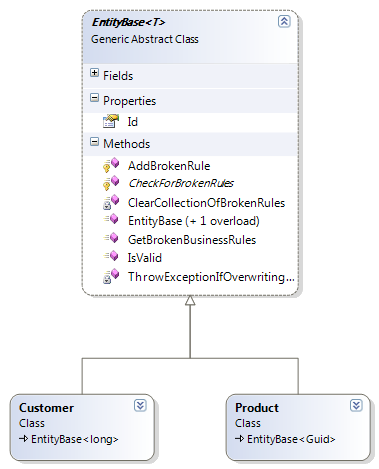The image size is (379, 469).
Task: Click the ClearCollectionOfBrokenRules private method icon
Action: pyautogui.click(x=111, y=202)
